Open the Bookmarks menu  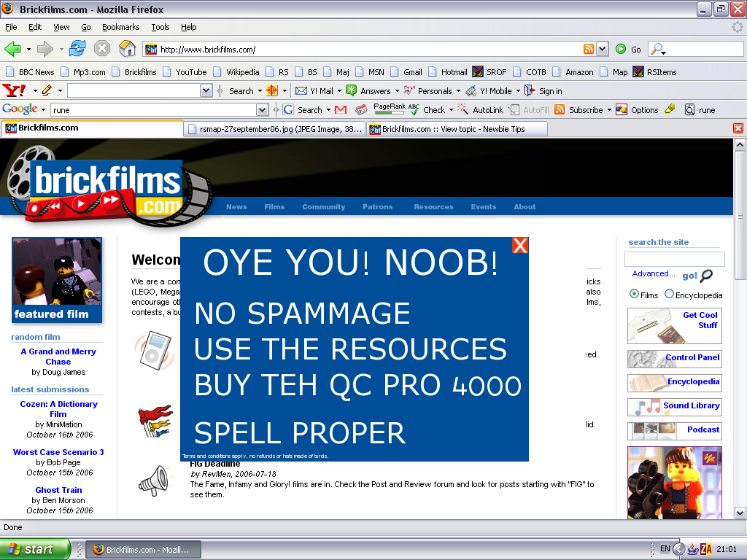tap(121, 27)
